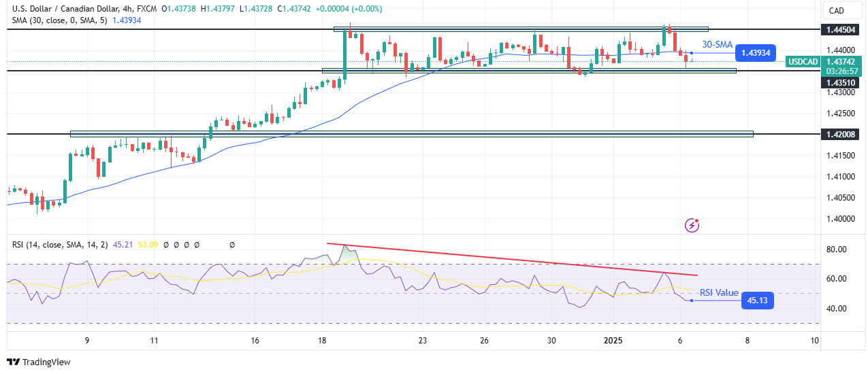Click the 60.00 RSI axis tick

pos(837,278)
